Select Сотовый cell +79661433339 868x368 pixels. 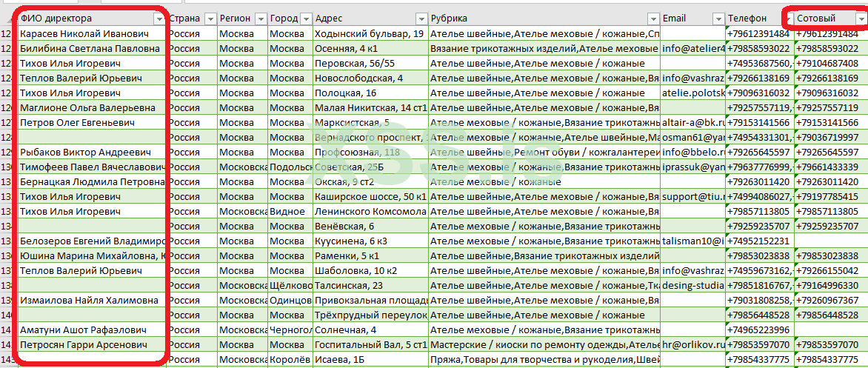pyautogui.click(x=831, y=167)
